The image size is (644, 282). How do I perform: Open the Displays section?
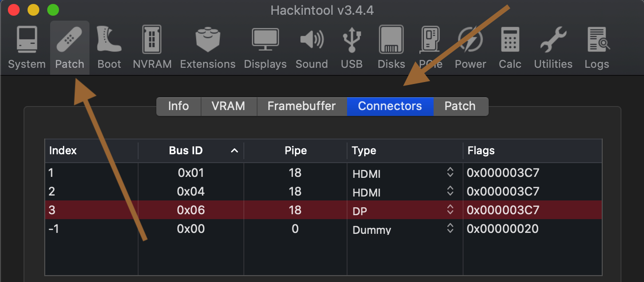pyautogui.click(x=265, y=47)
